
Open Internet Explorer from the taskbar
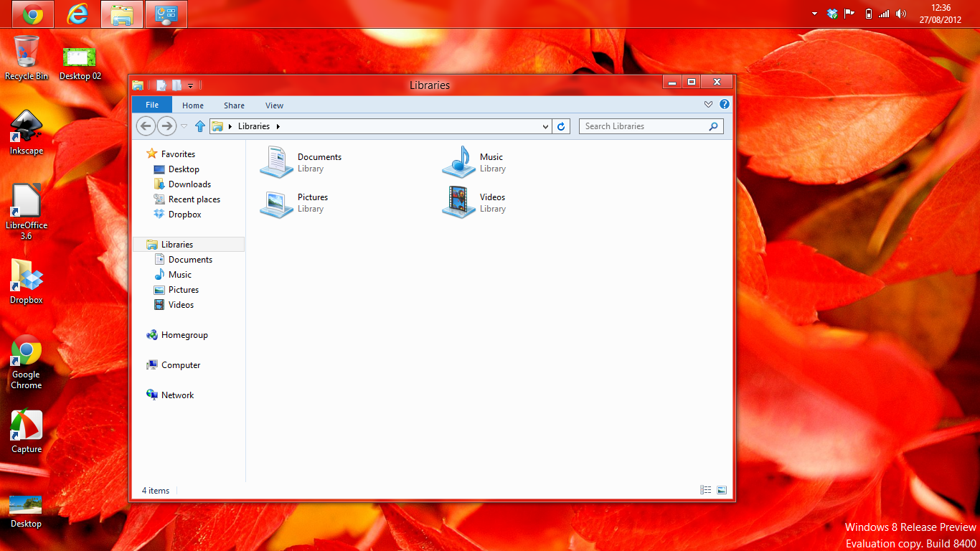point(77,14)
